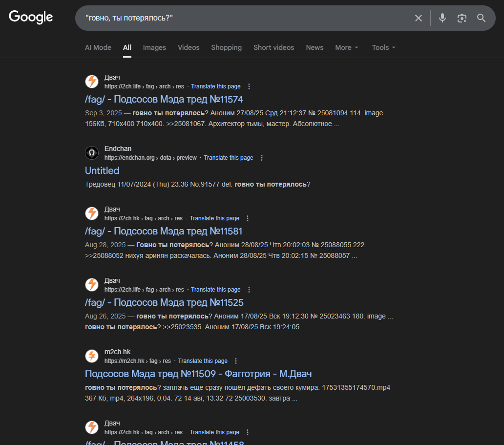The width and height of the screenshot is (504, 445).
Task: Open result Подсосов Мэда тред №11574
Action: (164, 99)
